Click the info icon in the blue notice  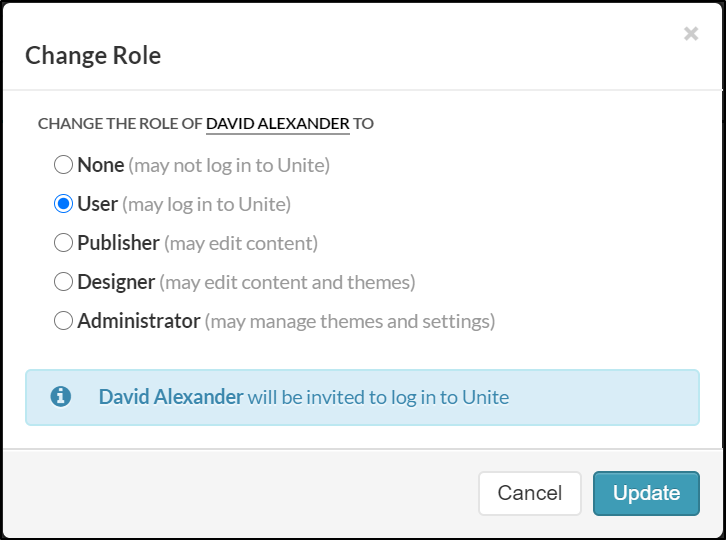(60, 397)
